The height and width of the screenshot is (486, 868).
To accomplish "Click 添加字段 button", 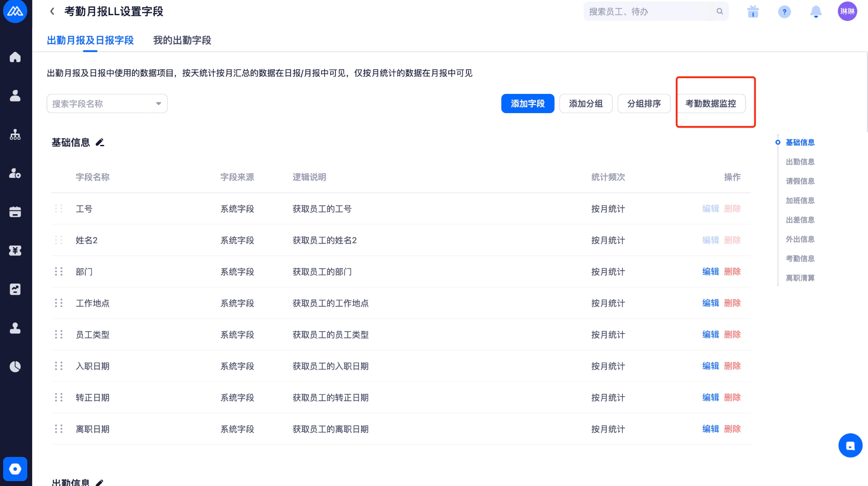I will tap(528, 103).
